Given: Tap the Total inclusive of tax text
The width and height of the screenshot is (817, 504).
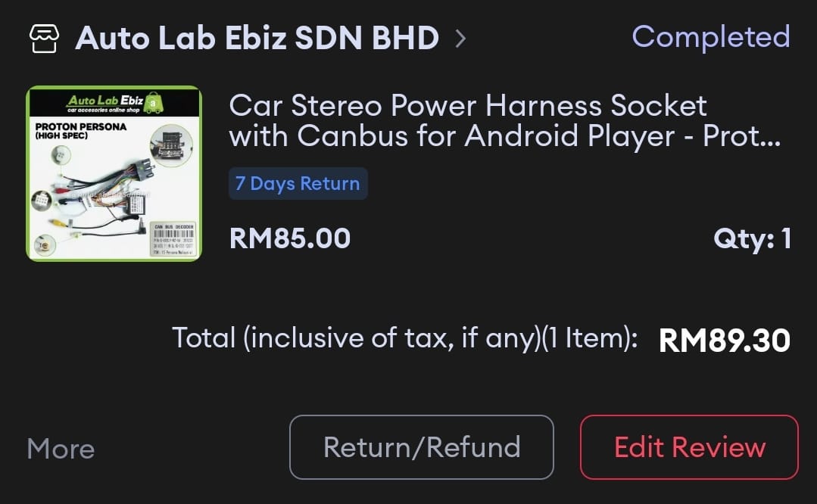Looking at the screenshot, I should point(404,338).
